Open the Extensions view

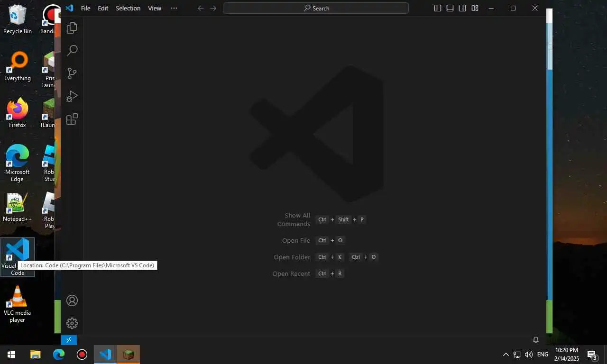72,119
